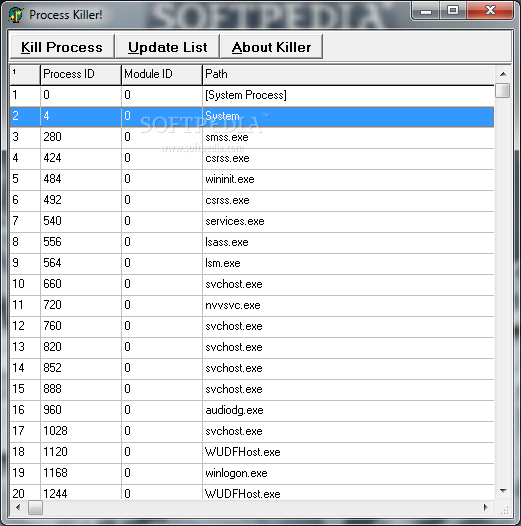Click the horizontal scrollbar thumb

coord(35,507)
